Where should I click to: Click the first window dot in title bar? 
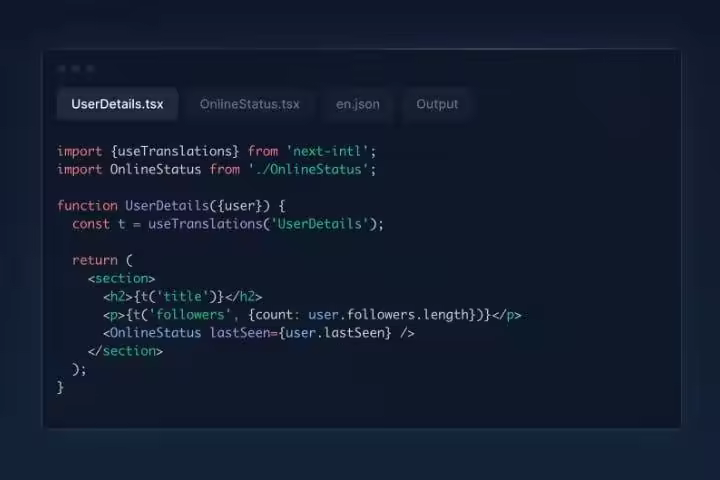[62, 69]
